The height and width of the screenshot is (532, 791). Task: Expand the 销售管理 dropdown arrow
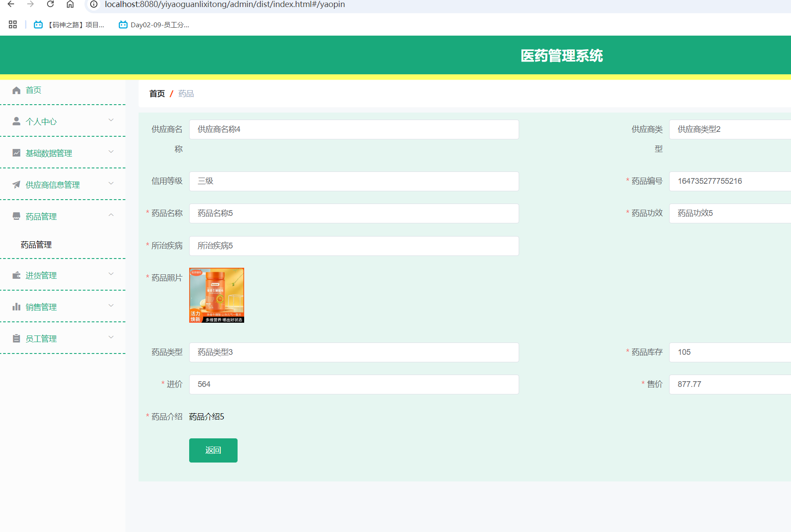(111, 305)
